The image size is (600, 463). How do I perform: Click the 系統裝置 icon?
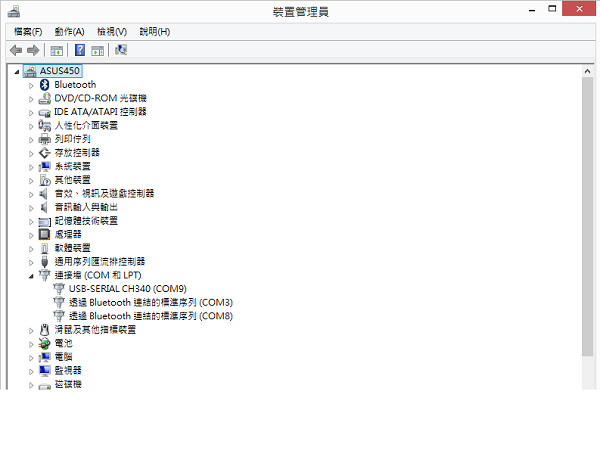(44, 166)
